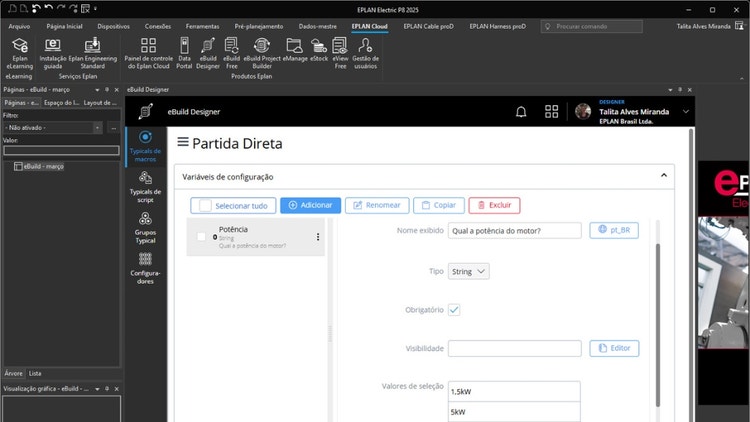Click the hamburger menu beside Partida Direta
Viewport: 750px width, 422px height.
point(182,143)
